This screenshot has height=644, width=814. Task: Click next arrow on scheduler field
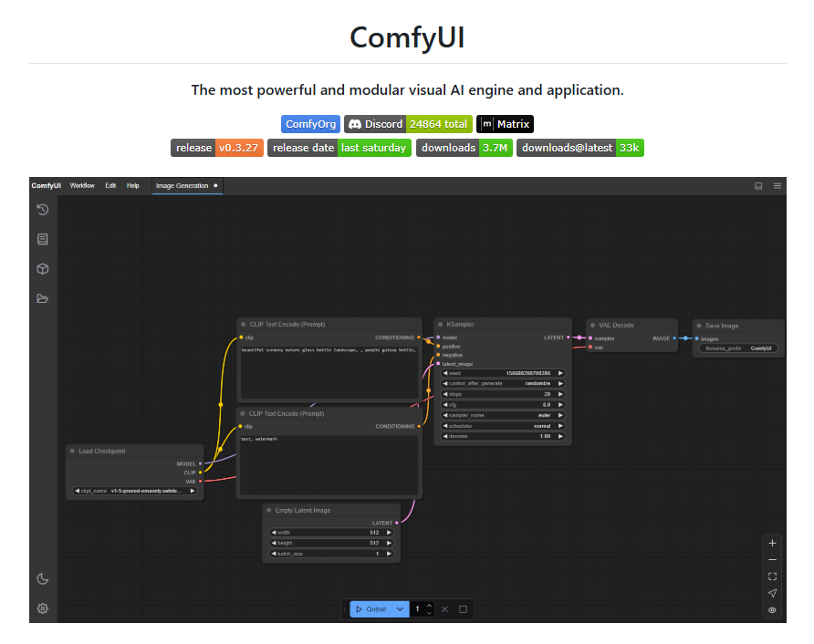[x=560, y=426]
